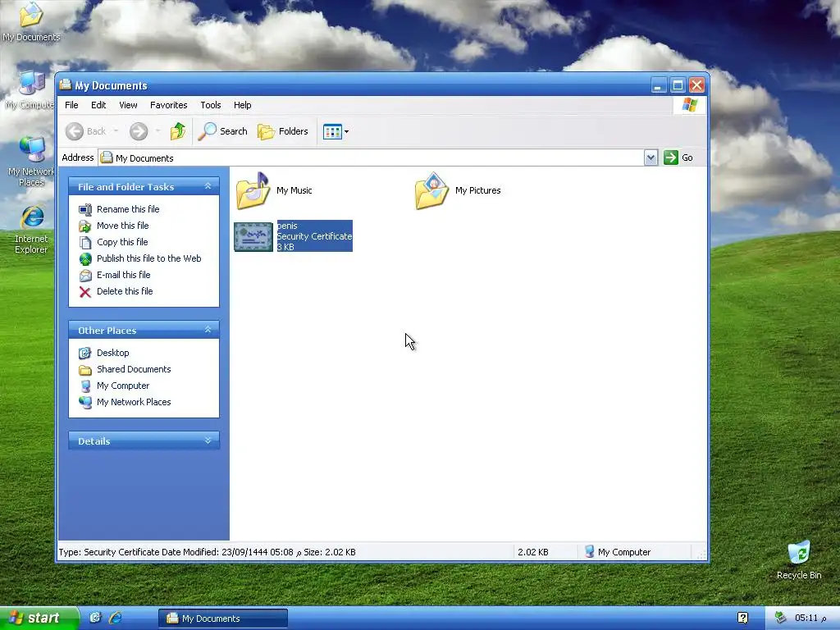Go to Desktop in Other Places
Image resolution: width=840 pixels, height=630 pixels.
coord(113,353)
